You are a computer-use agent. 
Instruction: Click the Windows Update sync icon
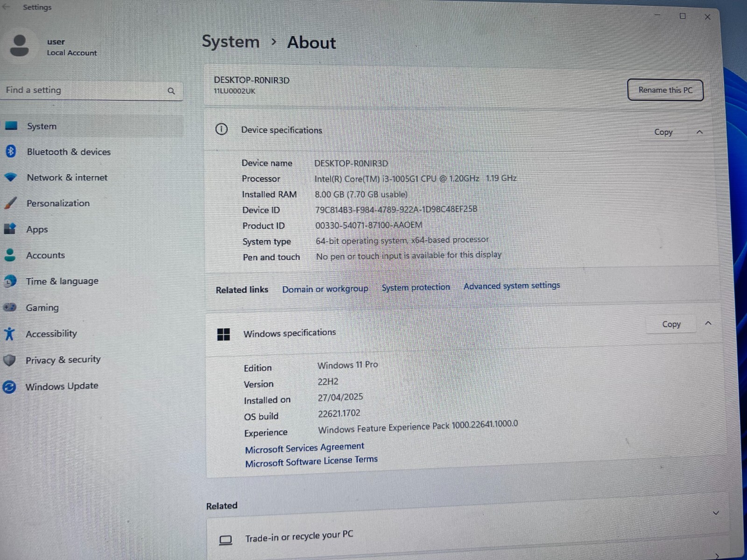[x=9, y=386]
